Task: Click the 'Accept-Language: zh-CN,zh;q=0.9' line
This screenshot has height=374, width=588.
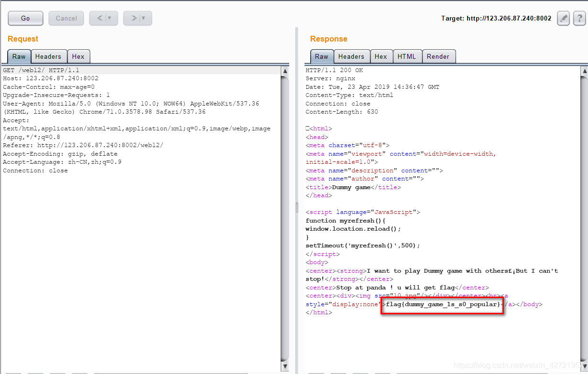Action: [62, 162]
